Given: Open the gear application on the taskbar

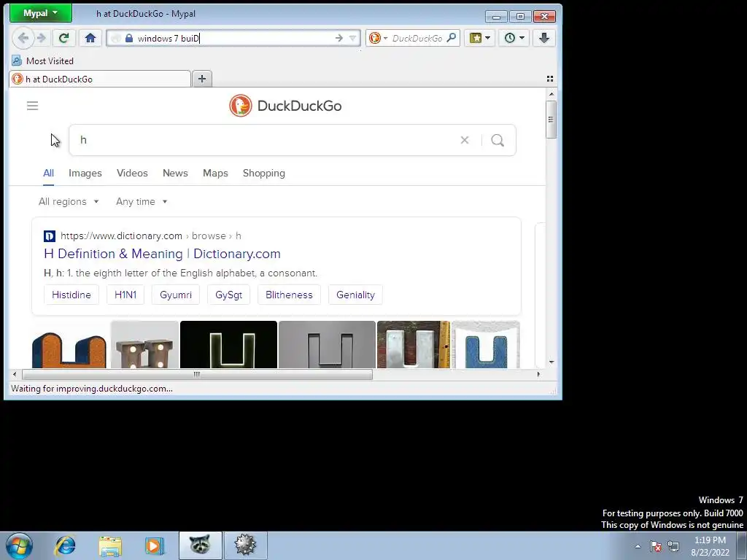Looking at the screenshot, I should point(245,545).
